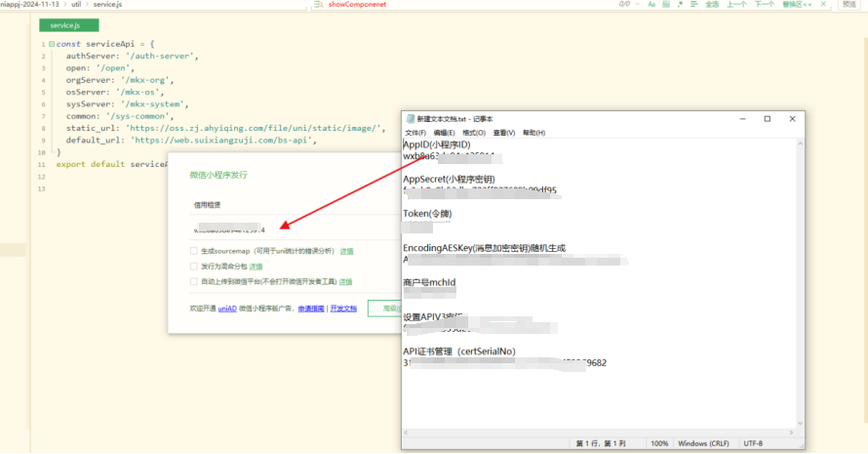
Task: Close the editor search bar
Action: pos(823,4)
